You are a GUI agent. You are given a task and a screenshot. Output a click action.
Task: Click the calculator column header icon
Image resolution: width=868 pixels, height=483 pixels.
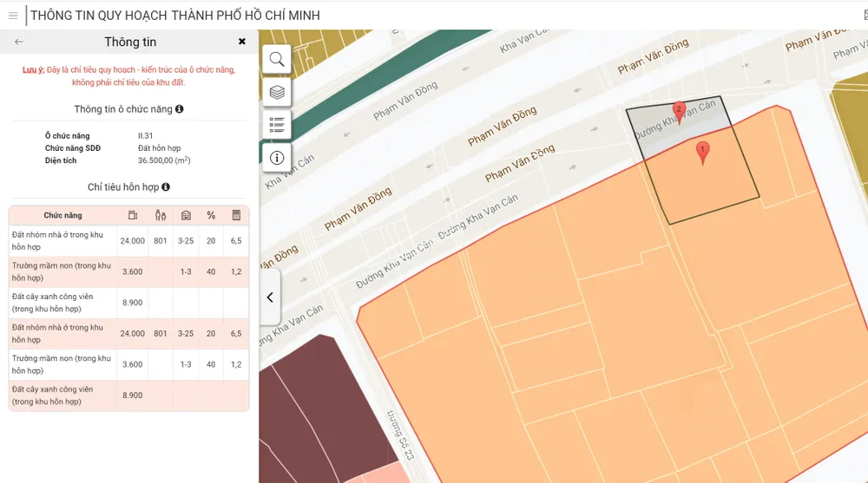coord(236,215)
